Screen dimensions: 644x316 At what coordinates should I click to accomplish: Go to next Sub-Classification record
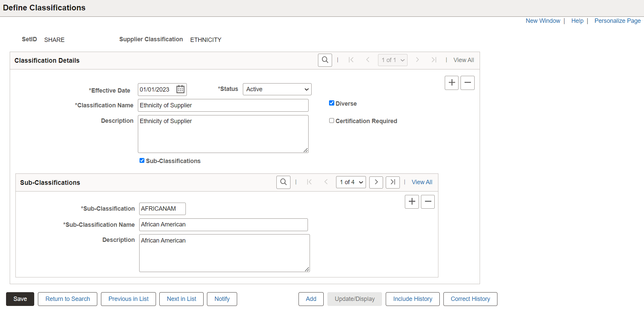pyautogui.click(x=376, y=182)
